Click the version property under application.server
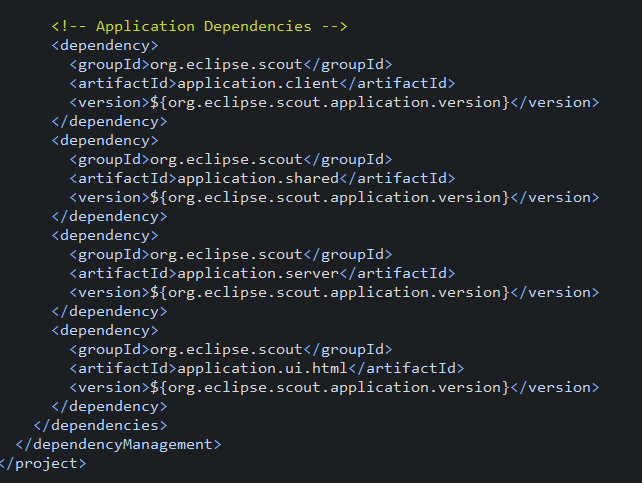This screenshot has height=483, width=642. pyautogui.click(x=330, y=292)
